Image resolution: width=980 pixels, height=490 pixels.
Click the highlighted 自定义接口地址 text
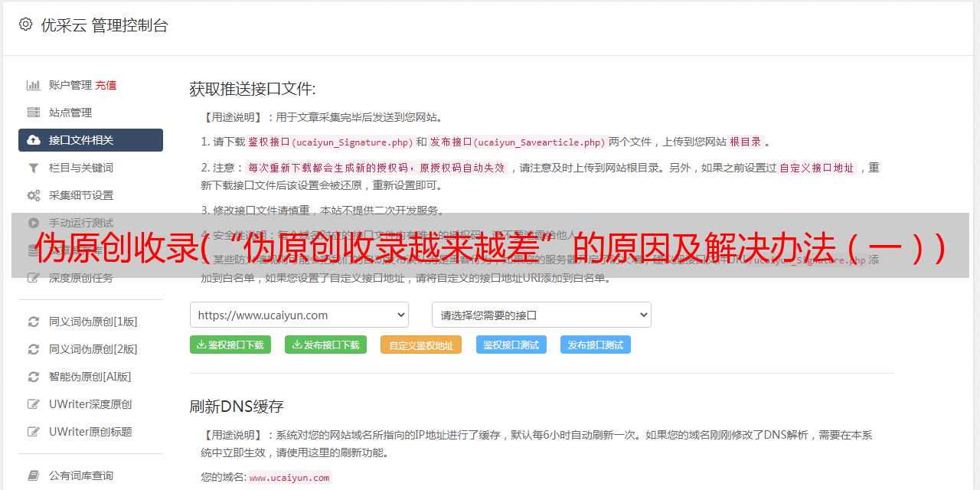tap(817, 168)
